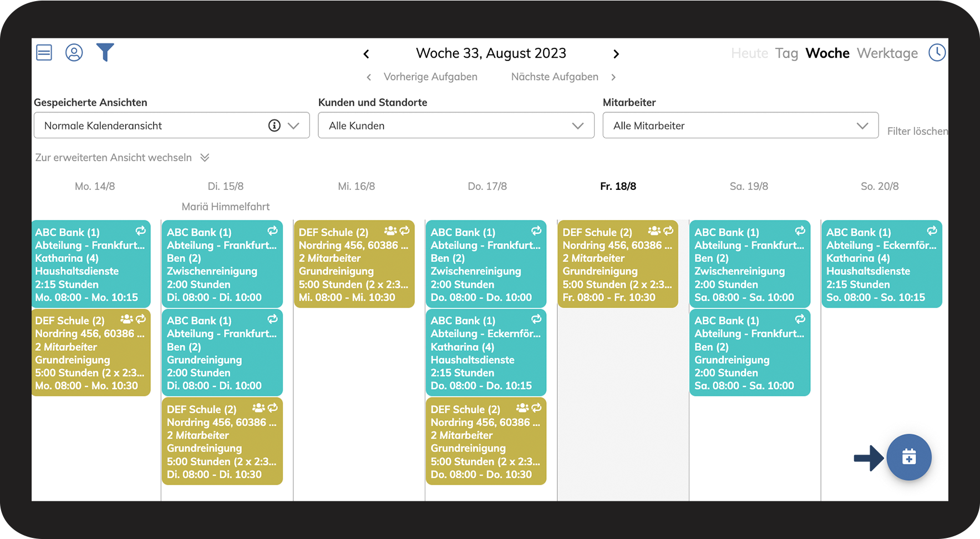The image size is (980, 539).
Task: Click recurring icon on Tuesday Zwischenreinigung card
Action: (272, 230)
